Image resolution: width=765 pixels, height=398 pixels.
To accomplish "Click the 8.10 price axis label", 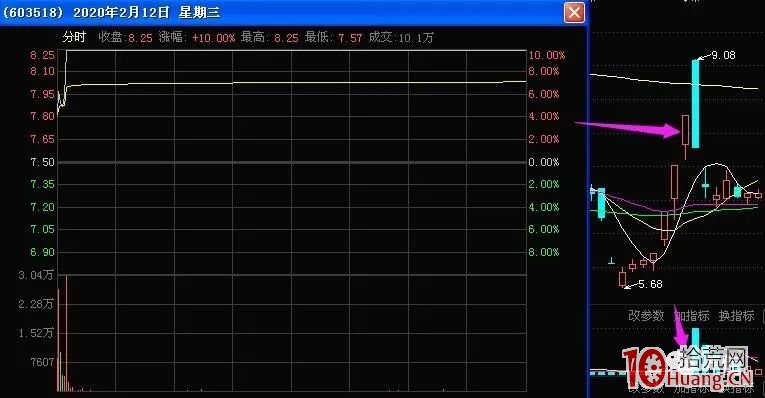I will click(42, 71).
